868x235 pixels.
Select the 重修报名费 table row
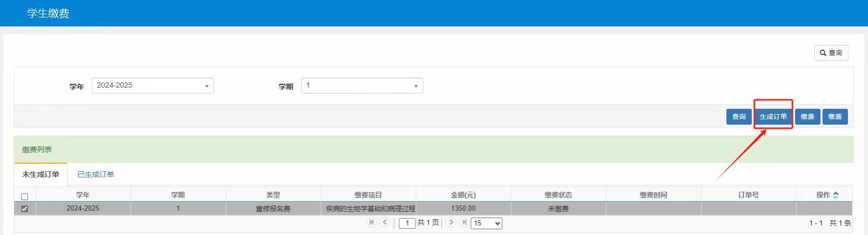pyautogui.click(x=273, y=209)
